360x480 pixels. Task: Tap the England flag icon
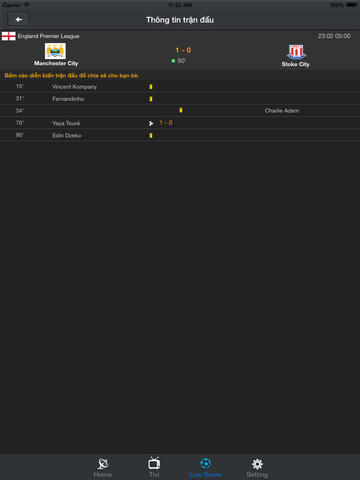click(x=9, y=36)
